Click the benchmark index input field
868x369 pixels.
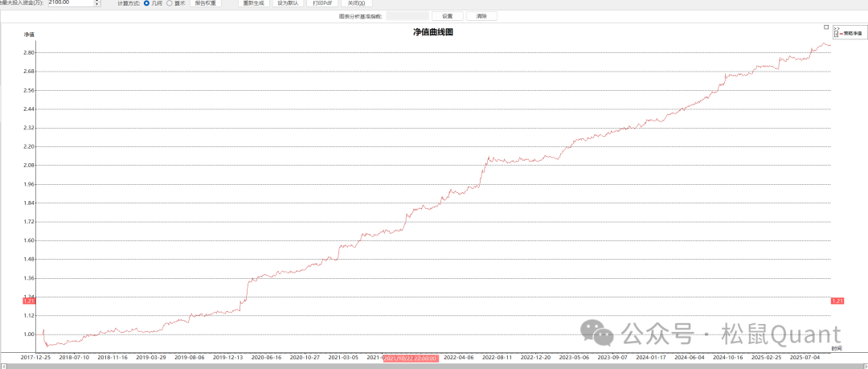click(407, 16)
